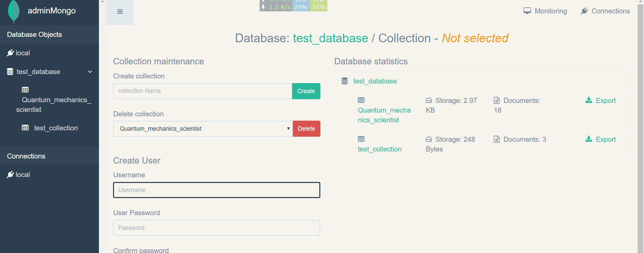Select local under Database Objects
The width and height of the screenshot is (644, 253).
(x=23, y=53)
